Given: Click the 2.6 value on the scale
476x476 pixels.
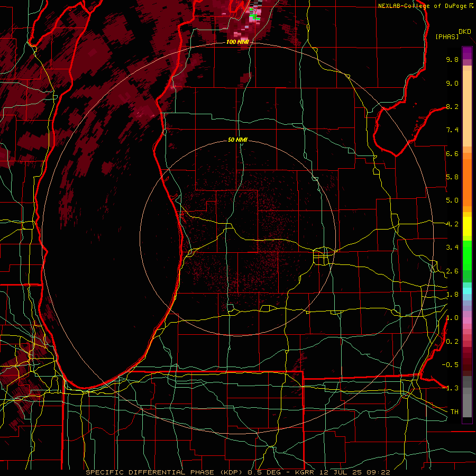Looking at the screenshot, I should tap(452, 271).
